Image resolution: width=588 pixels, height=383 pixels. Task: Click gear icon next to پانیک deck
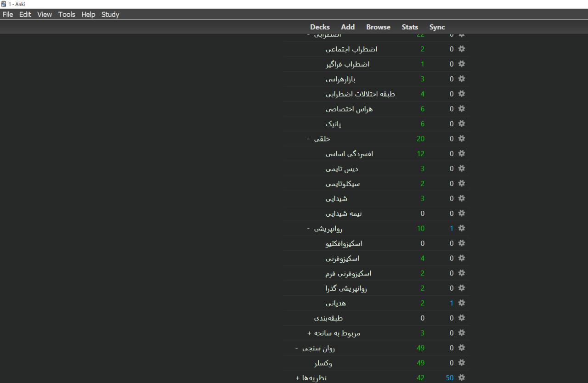coord(462,124)
